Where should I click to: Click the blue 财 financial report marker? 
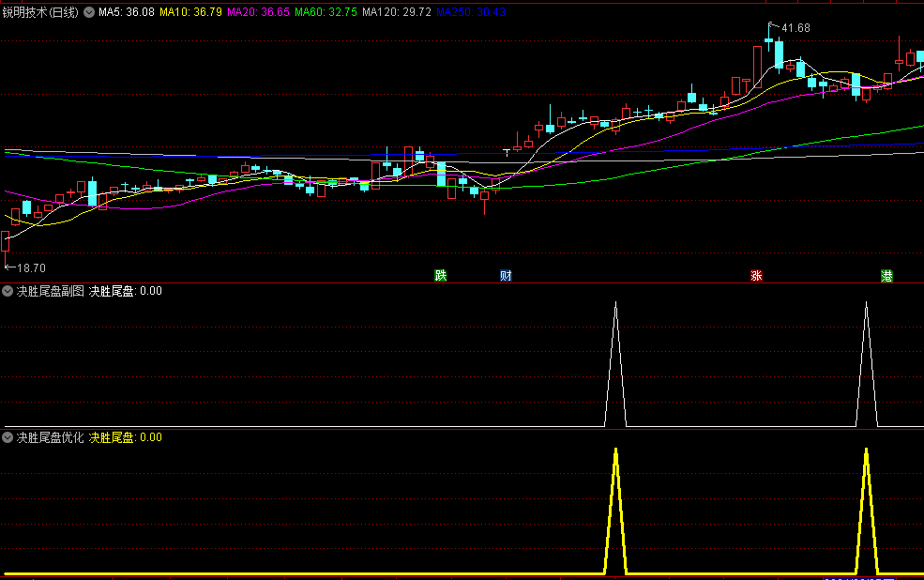click(x=506, y=276)
